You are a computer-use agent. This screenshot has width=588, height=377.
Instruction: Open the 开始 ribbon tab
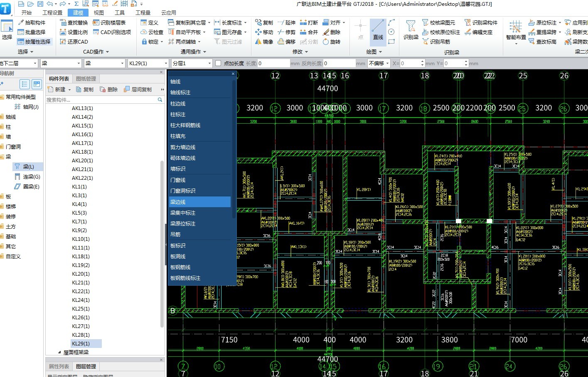coord(26,12)
